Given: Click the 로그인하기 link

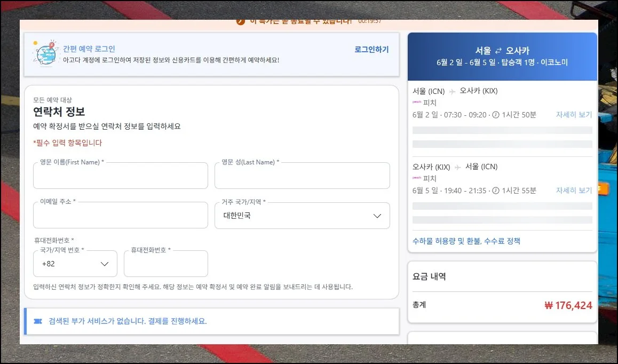Looking at the screenshot, I should (371, 50).
